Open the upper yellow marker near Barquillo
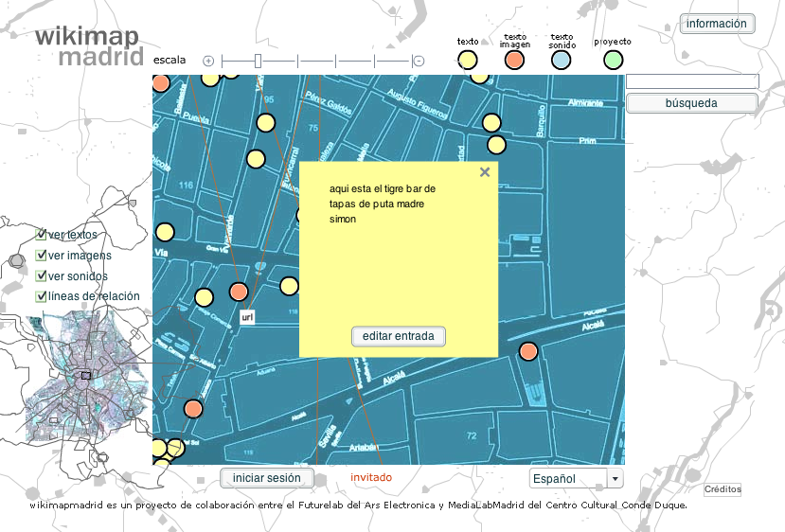This screenshot has height=532, width=785. [x=491, y=123]
